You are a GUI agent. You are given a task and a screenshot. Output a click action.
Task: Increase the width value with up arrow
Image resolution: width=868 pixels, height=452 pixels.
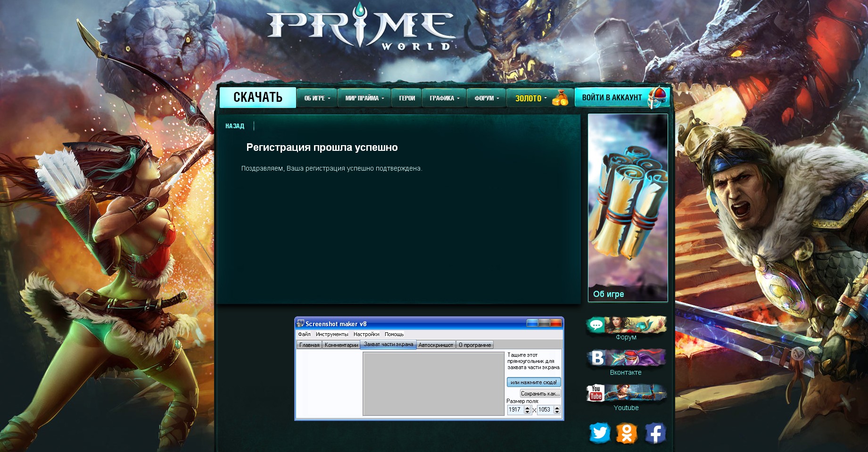pos(528,408)
